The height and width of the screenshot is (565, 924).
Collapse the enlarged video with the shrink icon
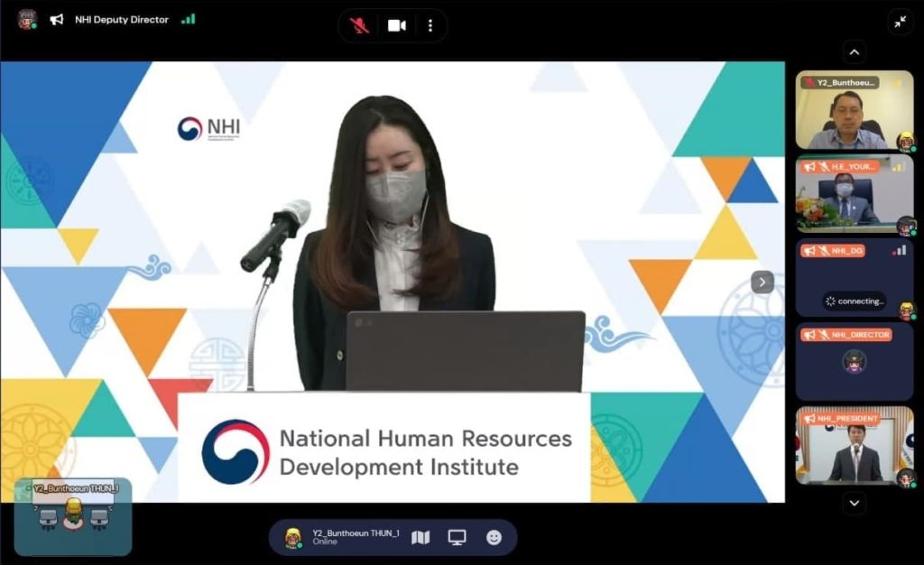click(x=900, y=23)
